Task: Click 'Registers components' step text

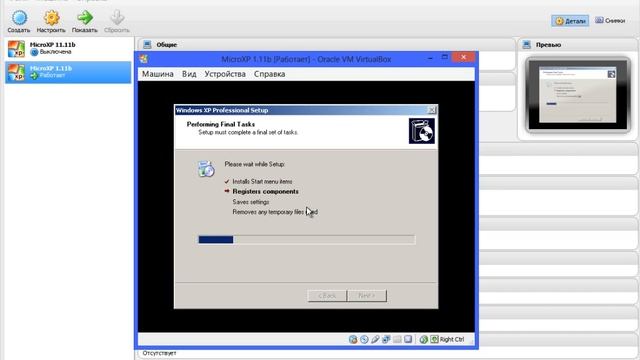Action: click(265, 191)
